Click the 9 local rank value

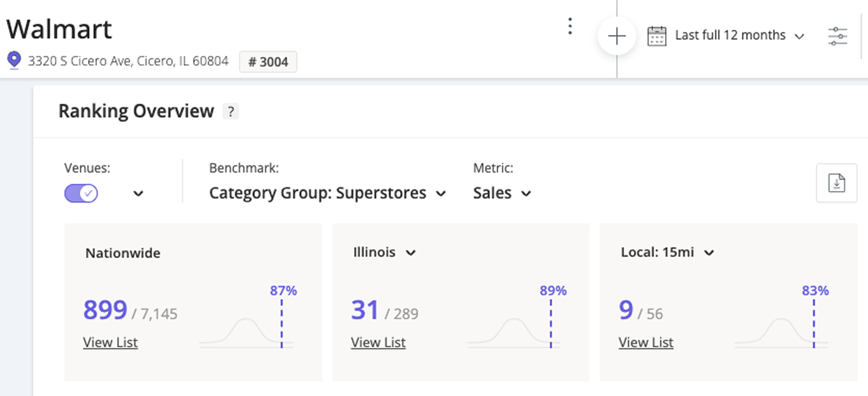(626, 310)
